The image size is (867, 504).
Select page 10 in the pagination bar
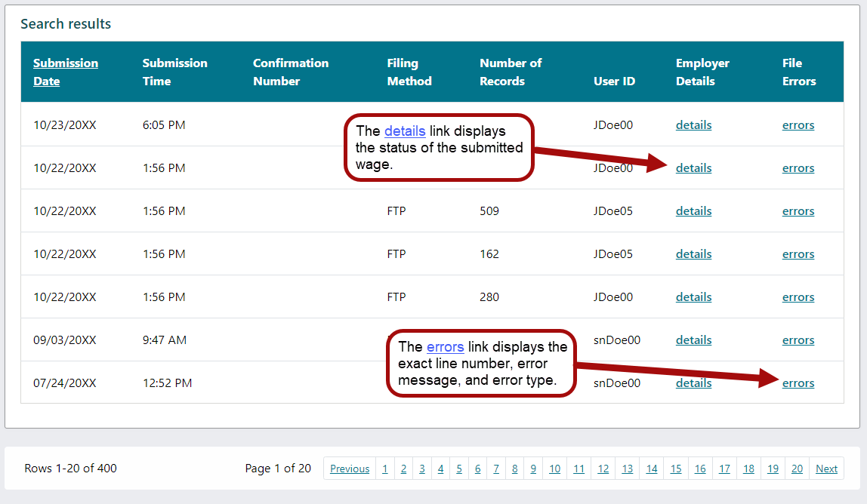(554, 469)
